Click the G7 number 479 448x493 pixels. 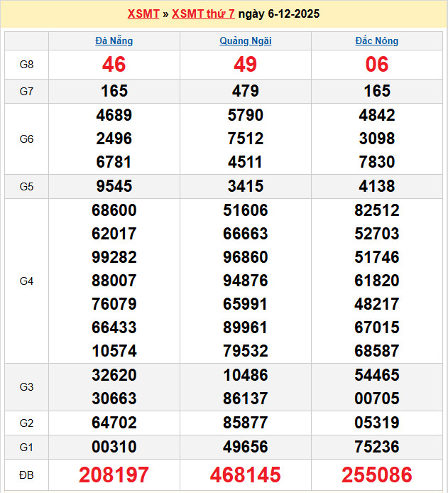pyautogui.click(x=245, y=91)
